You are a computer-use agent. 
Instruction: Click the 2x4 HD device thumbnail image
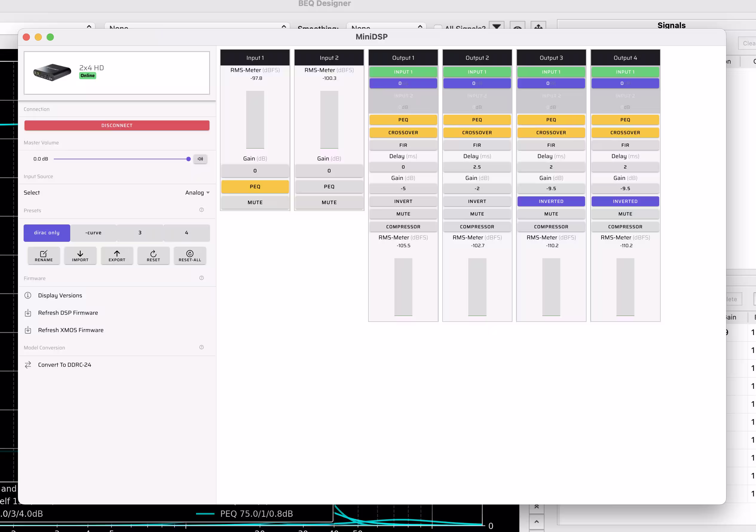[x=52, y=72]
